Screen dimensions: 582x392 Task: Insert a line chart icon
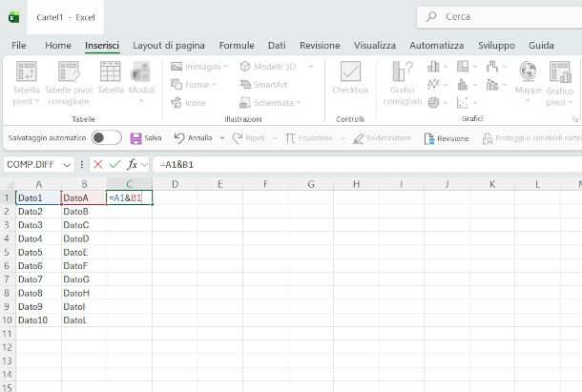(433, 84)
